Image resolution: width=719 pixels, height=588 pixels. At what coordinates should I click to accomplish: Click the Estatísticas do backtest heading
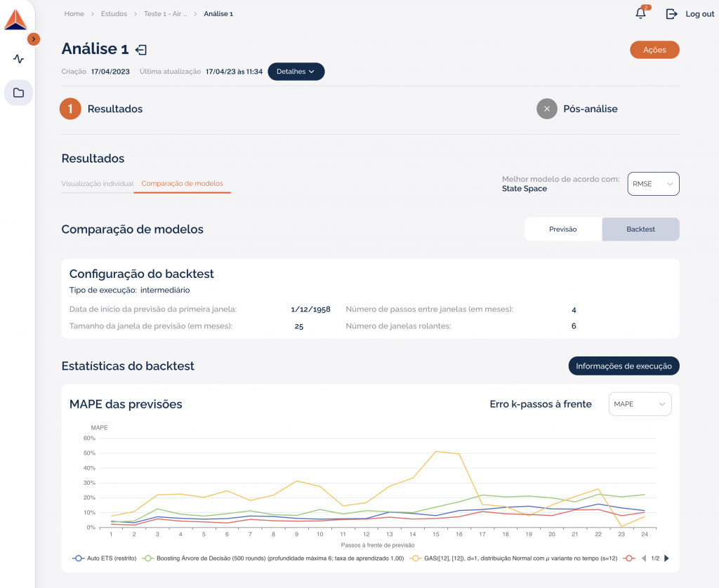[x=128, y=366]
